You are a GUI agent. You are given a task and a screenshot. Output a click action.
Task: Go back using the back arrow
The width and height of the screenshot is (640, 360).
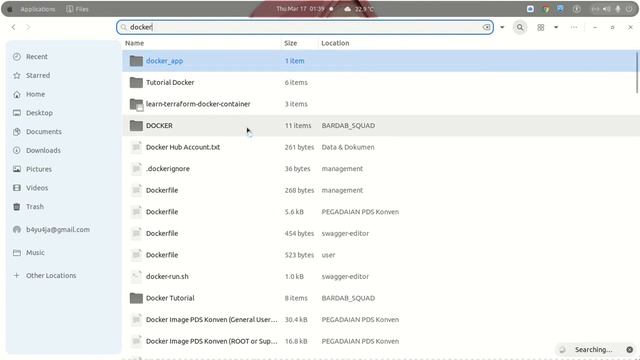point(13,27)
